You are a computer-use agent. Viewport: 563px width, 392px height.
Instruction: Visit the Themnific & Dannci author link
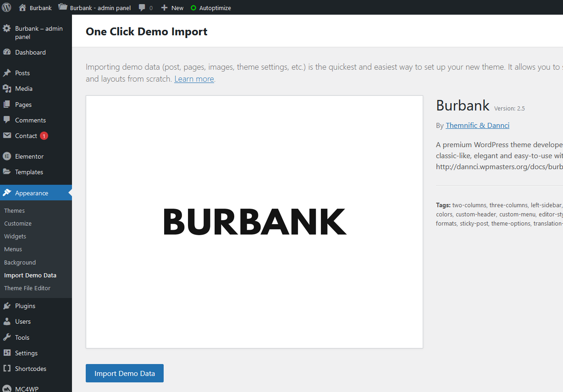tap(477, 125)
